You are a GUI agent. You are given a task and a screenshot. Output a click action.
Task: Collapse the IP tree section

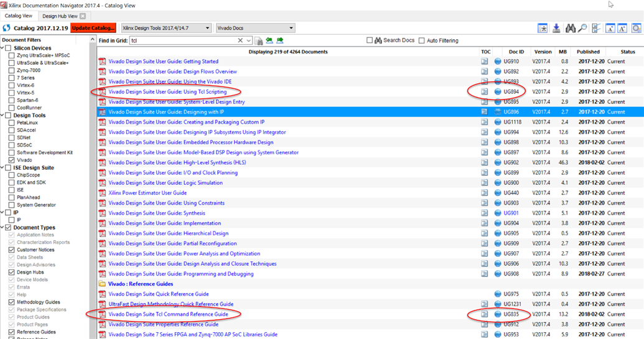2,212
